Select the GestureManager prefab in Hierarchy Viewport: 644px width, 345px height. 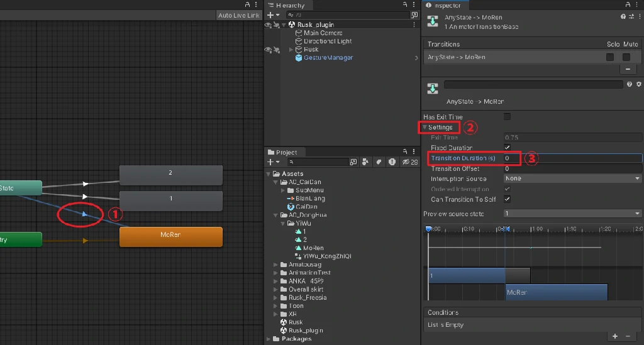coord(328,58)
